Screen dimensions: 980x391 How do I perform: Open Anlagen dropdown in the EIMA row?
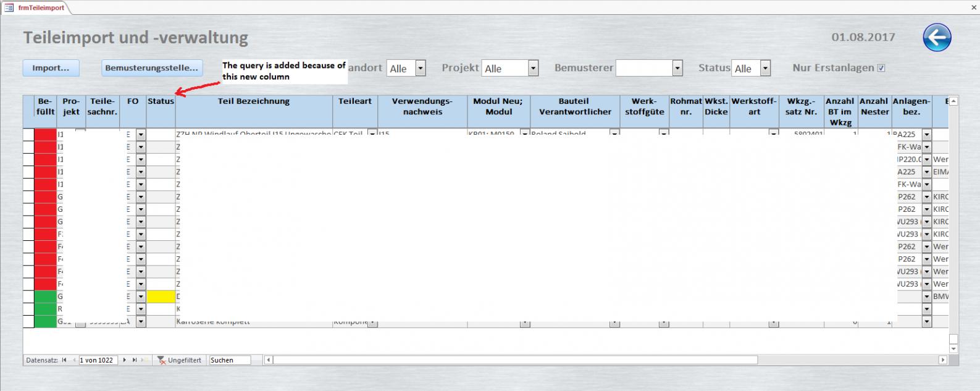coord(927,172)
